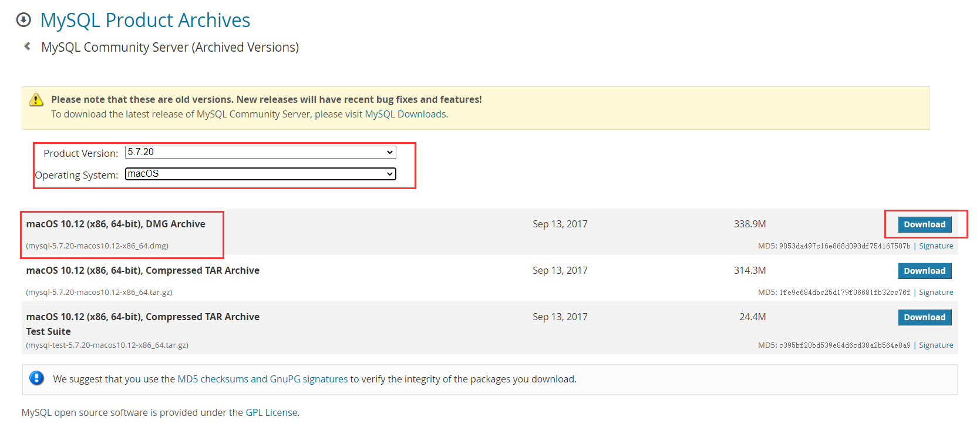Click the Product Version label
Screen dimensions: 980x430
[81, 153]
